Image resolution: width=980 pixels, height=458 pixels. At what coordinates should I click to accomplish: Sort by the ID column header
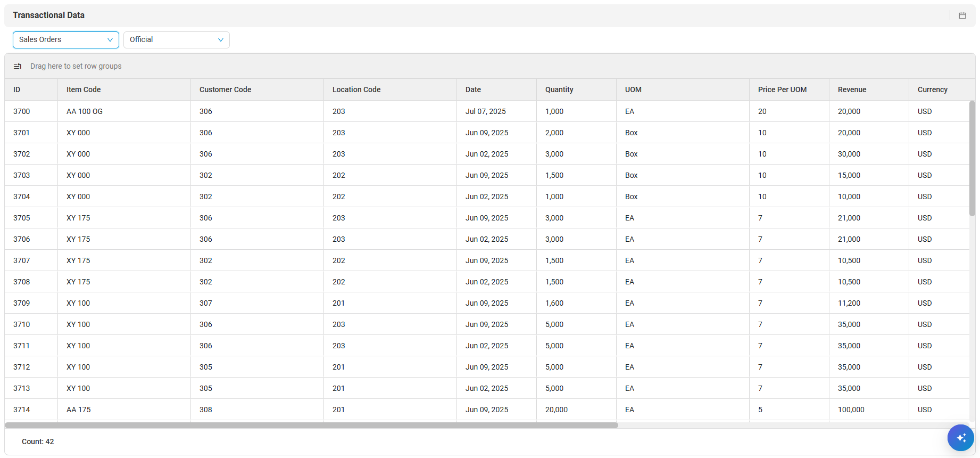(x=31, y=89)
